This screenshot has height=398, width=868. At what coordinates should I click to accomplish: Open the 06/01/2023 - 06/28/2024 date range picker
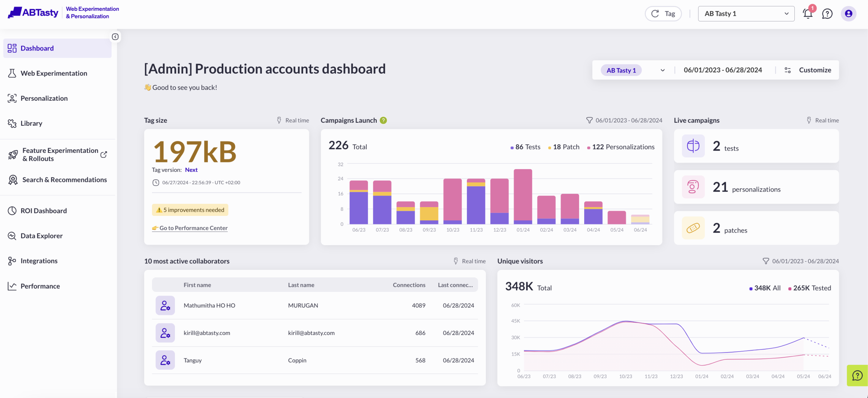click(723, 70)
